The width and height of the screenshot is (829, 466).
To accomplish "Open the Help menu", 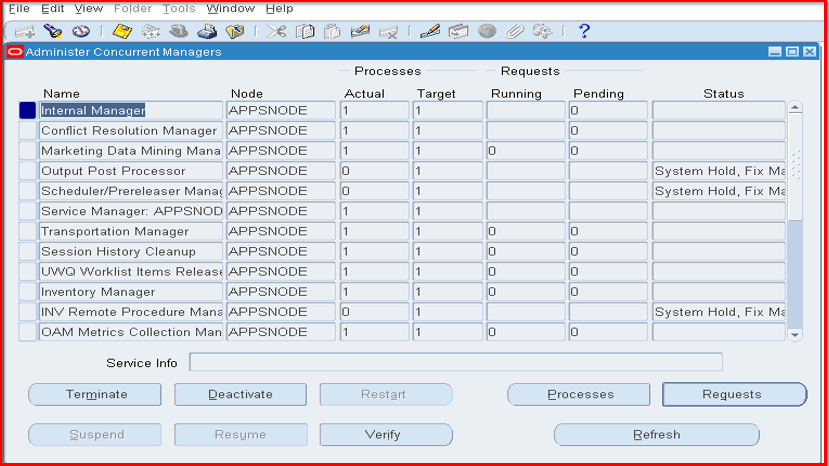I will [x=279, y=8].
